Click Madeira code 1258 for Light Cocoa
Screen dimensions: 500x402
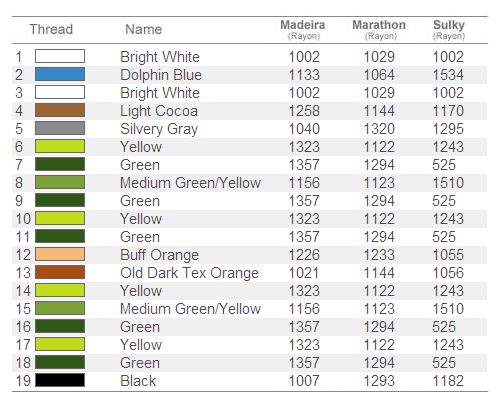(x=304, y=111)
